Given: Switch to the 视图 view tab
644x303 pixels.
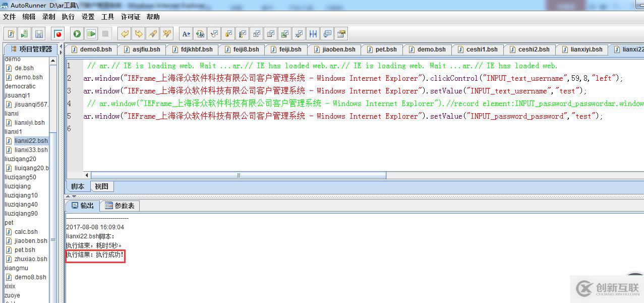Looking at the screenshot, I should coord(101,186).
